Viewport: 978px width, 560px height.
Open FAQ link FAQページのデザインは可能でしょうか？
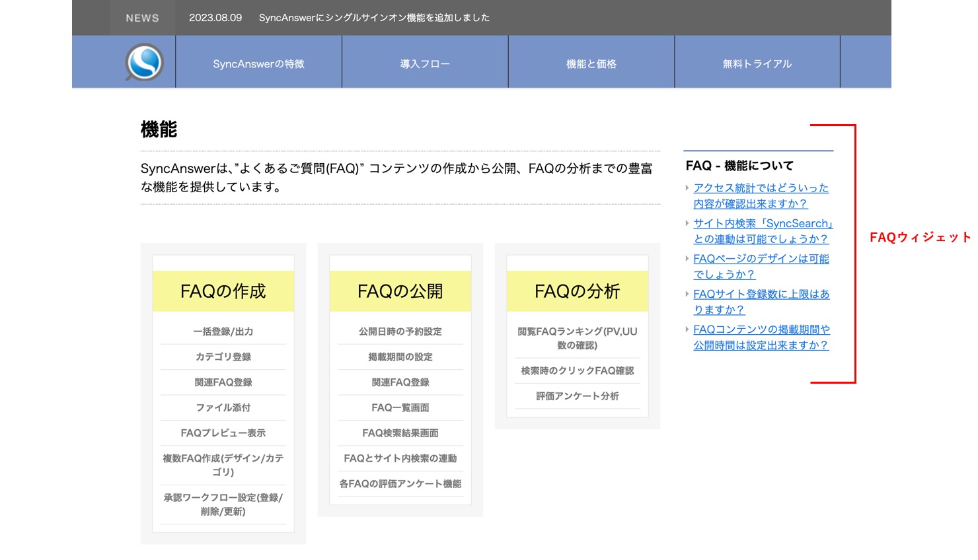[761, 267]
